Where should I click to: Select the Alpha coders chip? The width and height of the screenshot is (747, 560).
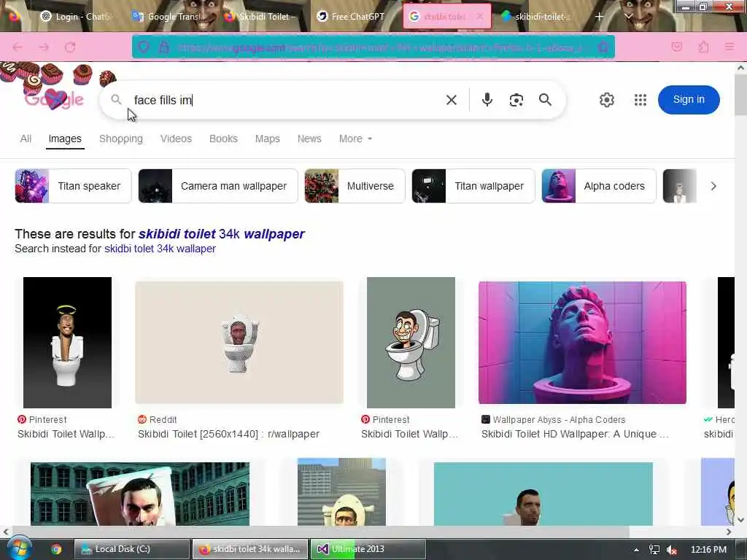pyautogui.click(x=599, y=186)
